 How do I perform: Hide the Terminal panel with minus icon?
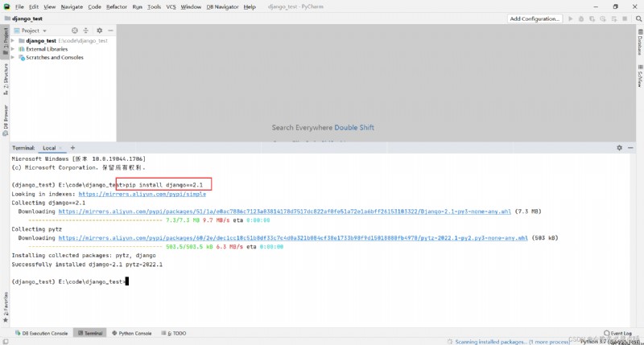coord(630,148)
